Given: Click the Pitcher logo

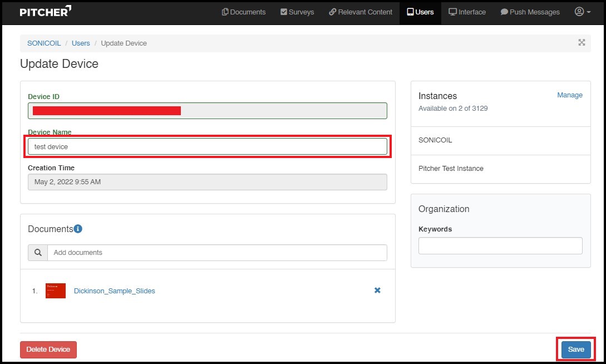Looking at the screenshot, I should (x=46, y=12).
